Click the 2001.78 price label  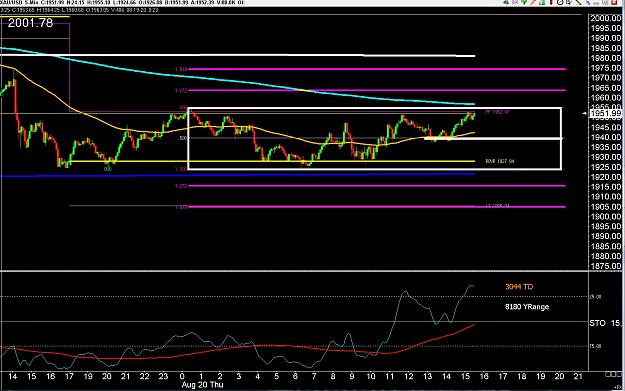(x=30, y=23)
